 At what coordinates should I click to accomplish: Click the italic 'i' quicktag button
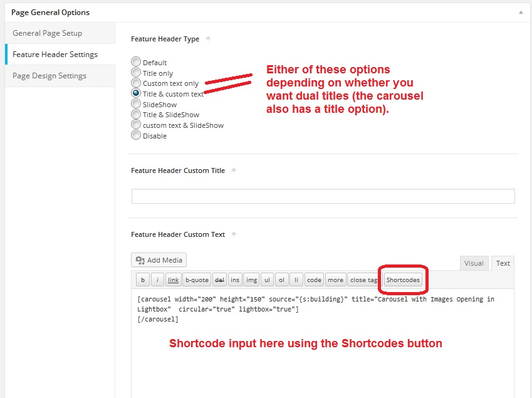(x=158, y=280)
